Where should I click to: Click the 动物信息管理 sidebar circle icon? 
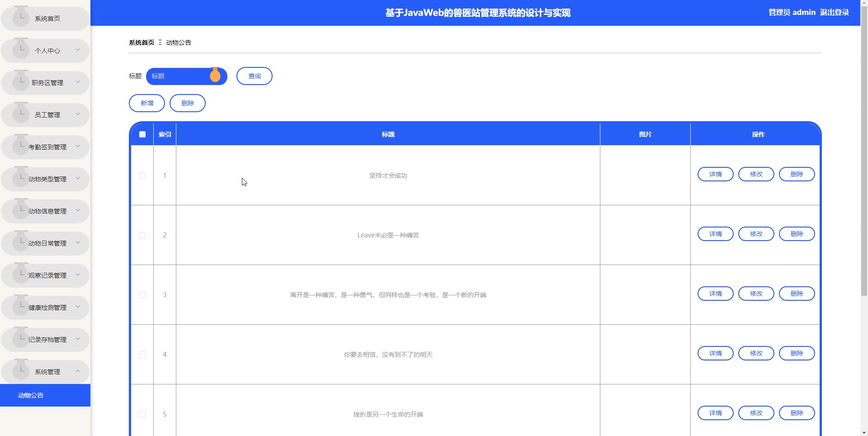pos(21,210)
